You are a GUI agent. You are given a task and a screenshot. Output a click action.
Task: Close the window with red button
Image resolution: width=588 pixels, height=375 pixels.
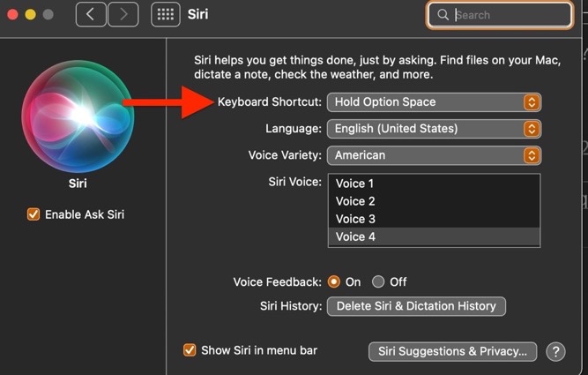click(x=13, y=15)
